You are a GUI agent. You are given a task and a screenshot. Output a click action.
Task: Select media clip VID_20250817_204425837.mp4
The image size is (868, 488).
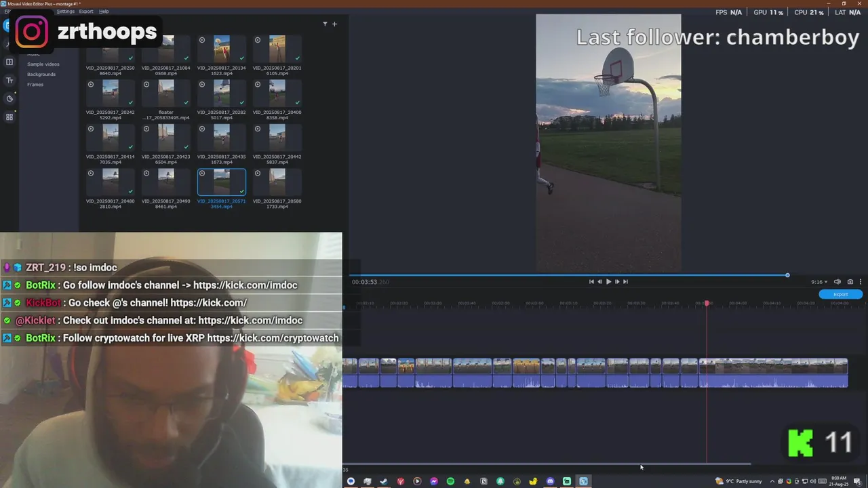point(277,138)
